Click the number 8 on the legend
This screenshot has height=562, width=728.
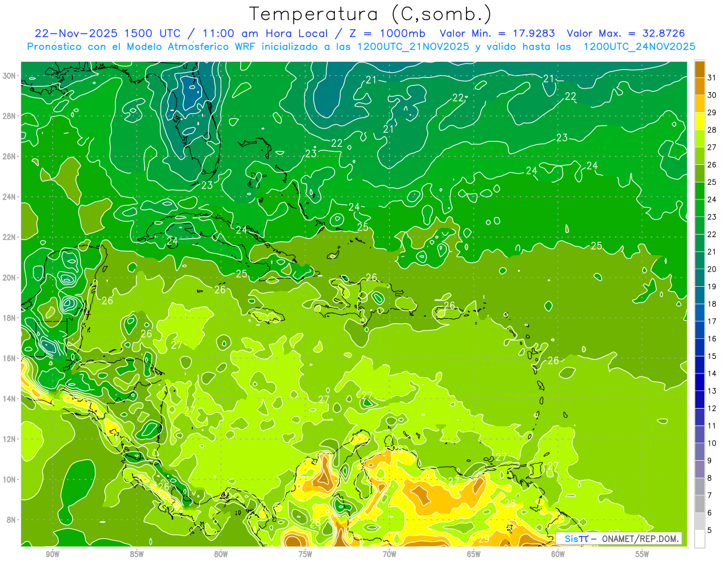[710, 478]
